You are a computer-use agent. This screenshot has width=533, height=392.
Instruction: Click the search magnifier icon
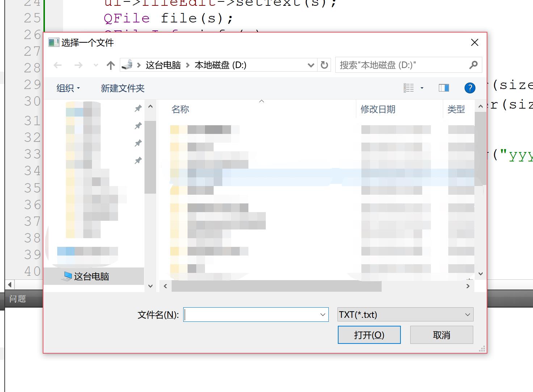tap(473, 65)
